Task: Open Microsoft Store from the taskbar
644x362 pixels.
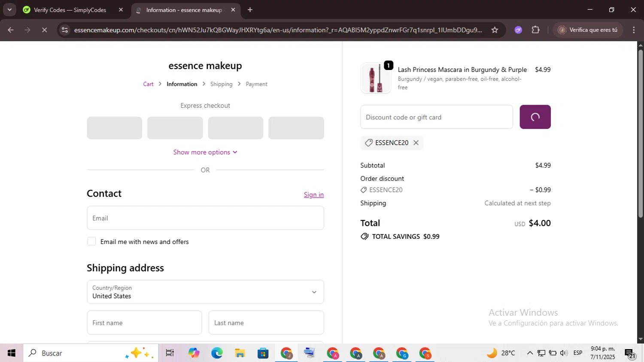Action: pos(263,353)
